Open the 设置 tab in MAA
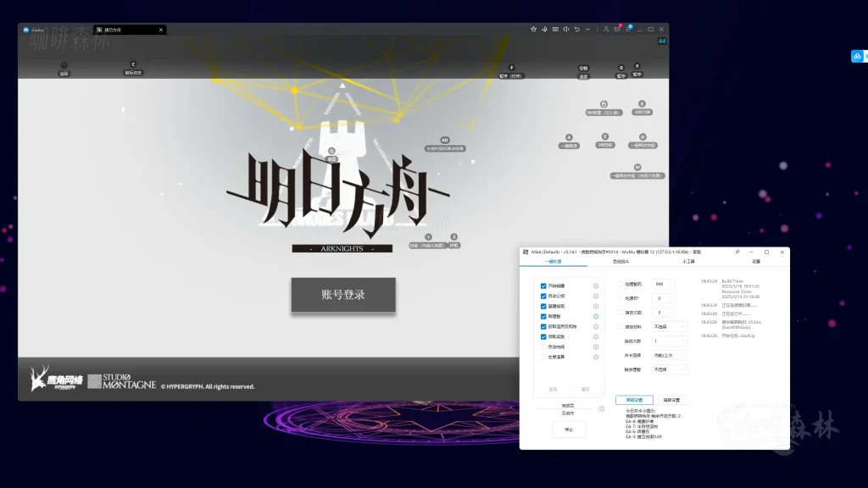Viewport: 868px width, 488px height. pos(755,262)
